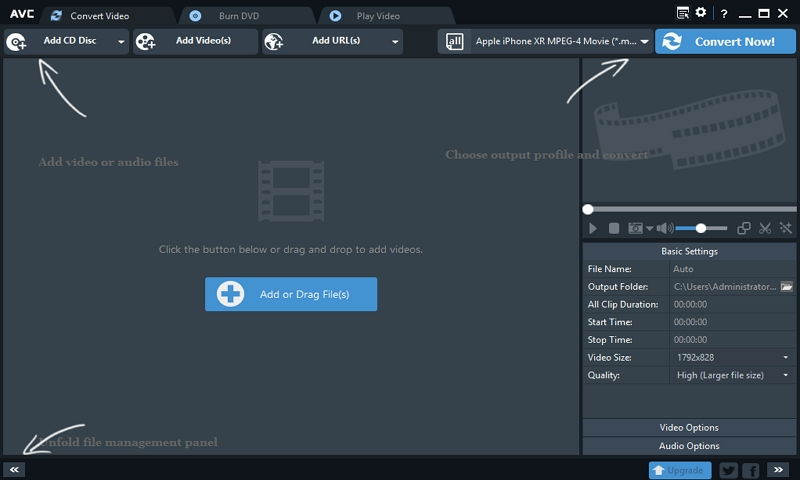Click the AVC logo
The width and height of the screenshot is (800, 480).
coord(22,14)
